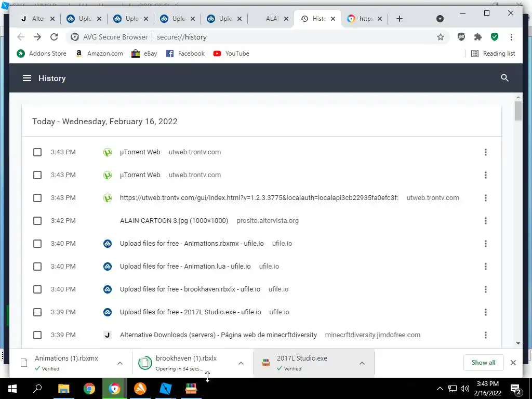
Task: Select checkbox for Animation.lua upload entry
Action: (x=37, y=267)
